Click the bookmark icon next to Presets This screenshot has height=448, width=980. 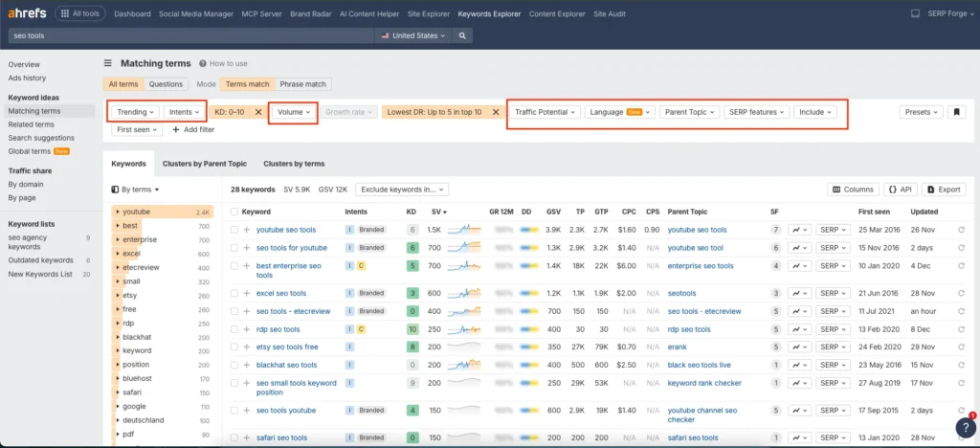(x=956, y=112)
